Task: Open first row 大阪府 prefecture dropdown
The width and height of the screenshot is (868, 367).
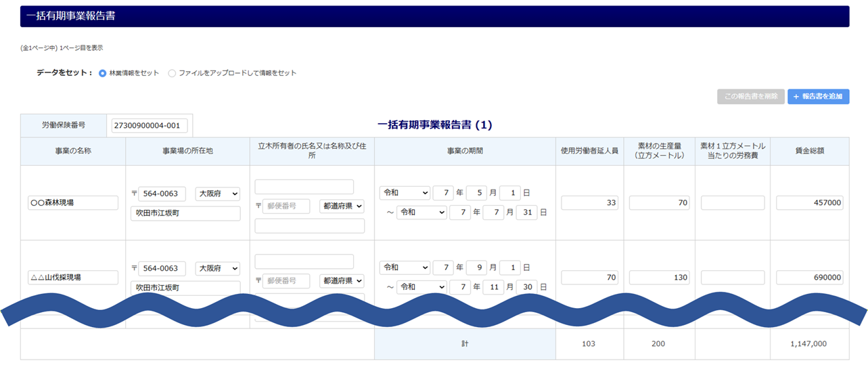Action: pos(217,194)
